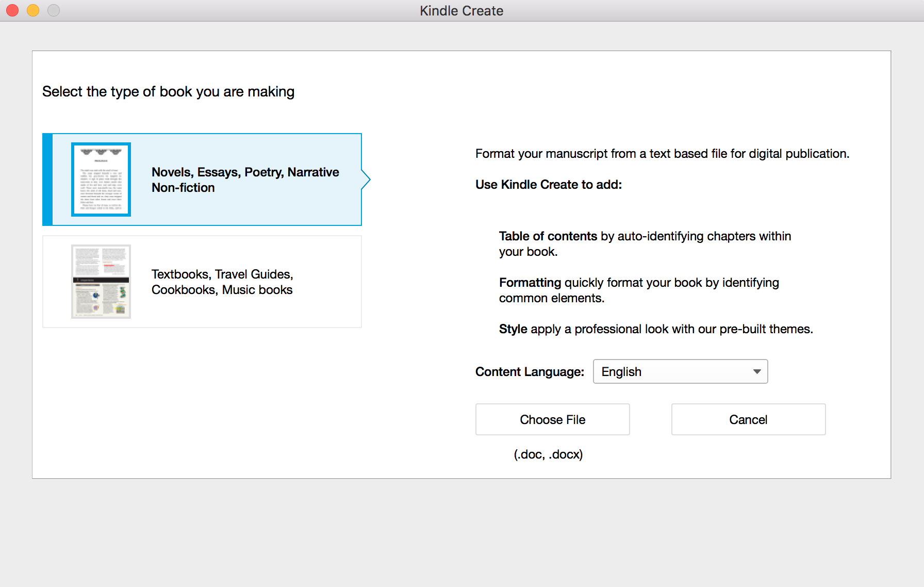Click the textbook two-page spread thumbnail
This screenshot has width=924, height=587.
[x=101, y=281]
